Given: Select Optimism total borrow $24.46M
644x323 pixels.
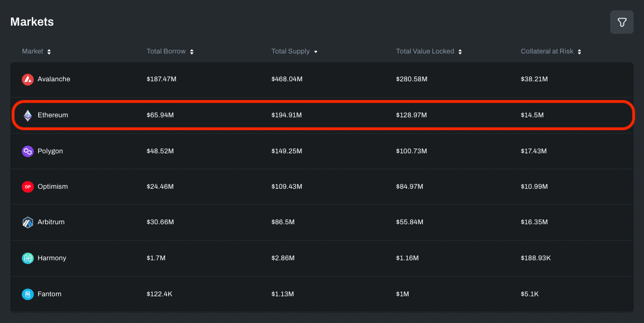Looking at the screenshot, I should tap(160, 187).
